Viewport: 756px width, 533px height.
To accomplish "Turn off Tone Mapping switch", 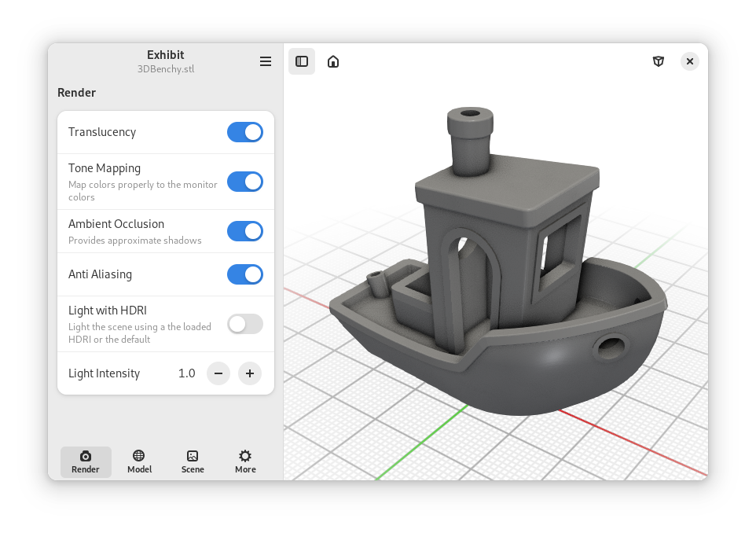I will [x=245, y=182].
